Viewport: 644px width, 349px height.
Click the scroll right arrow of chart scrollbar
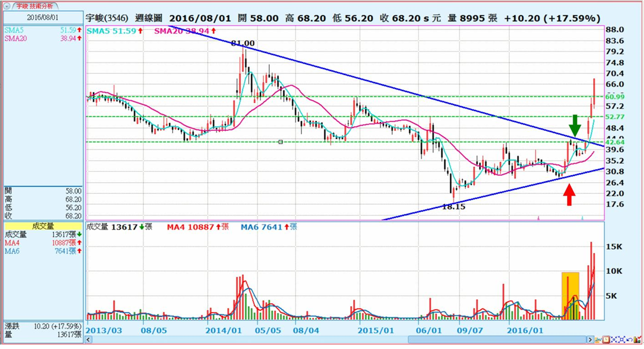click(590, 339)
